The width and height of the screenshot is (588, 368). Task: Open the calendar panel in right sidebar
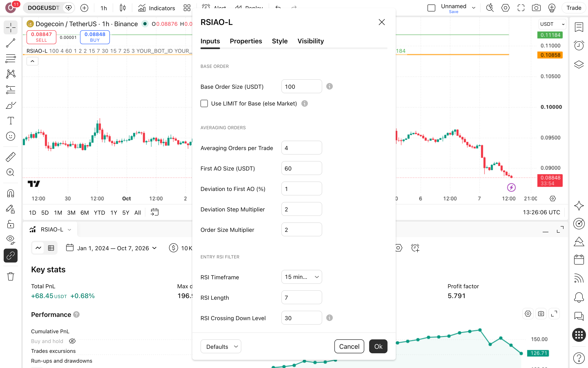click(x=579, y=260)
